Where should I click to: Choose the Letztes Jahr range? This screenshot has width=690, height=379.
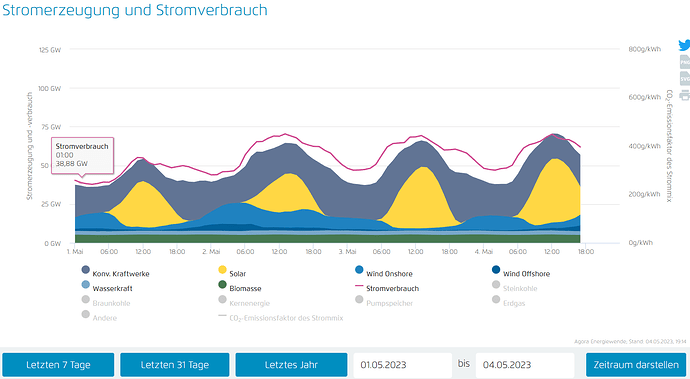tap(291, 364)
